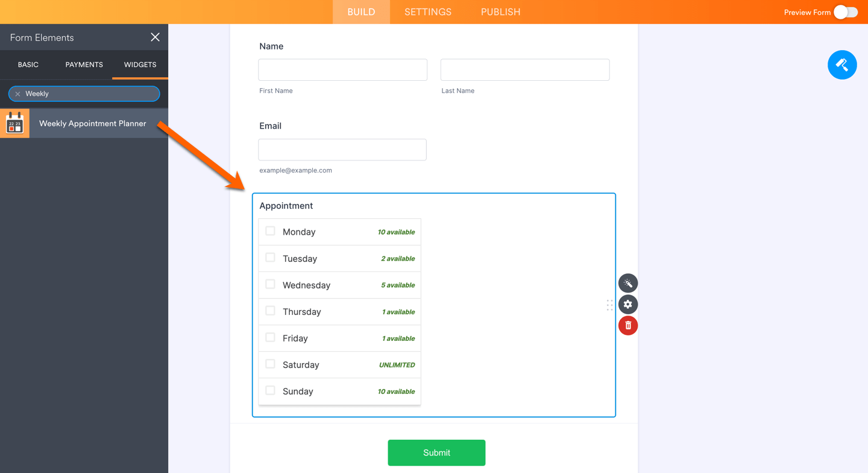The height and width of the screenshot is (473, 868).
Task: Select the WIDGETS elements tab
Action: 140,65
